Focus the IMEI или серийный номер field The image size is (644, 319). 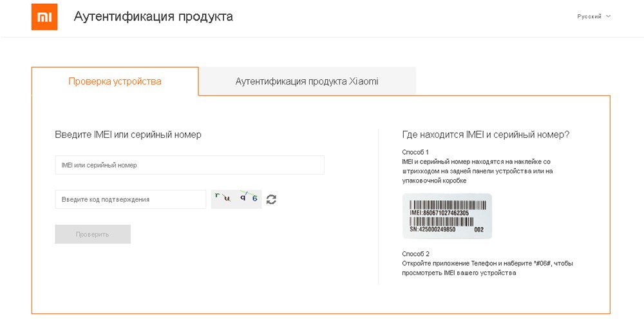pos(189,165)
